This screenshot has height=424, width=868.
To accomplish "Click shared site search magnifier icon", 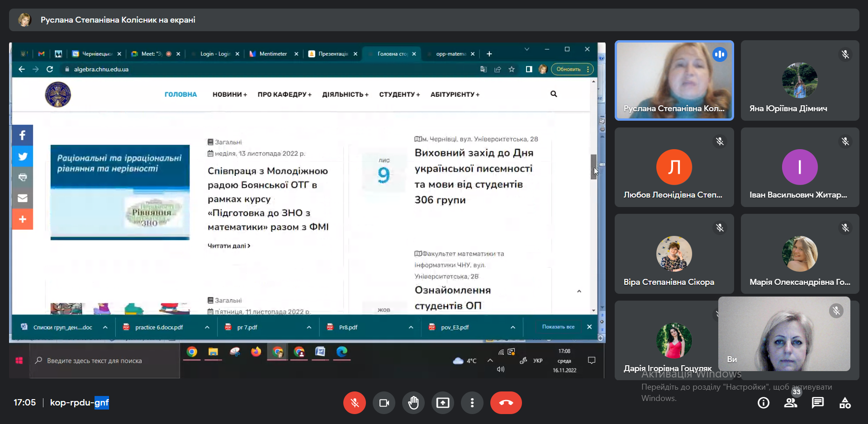I will [554, 94].
